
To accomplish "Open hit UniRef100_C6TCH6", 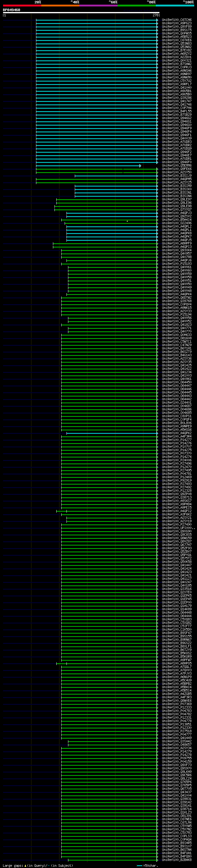I will (x=177, y=20).
